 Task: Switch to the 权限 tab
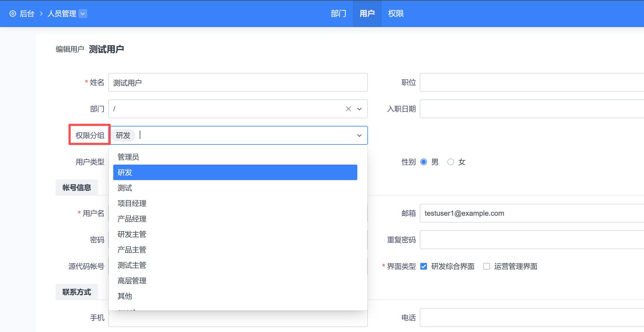(396, 14)
